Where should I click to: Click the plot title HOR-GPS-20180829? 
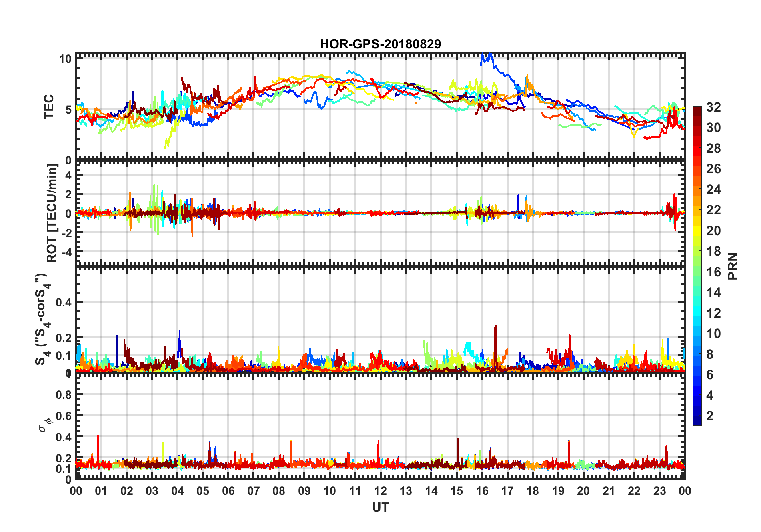coord(380,44)
